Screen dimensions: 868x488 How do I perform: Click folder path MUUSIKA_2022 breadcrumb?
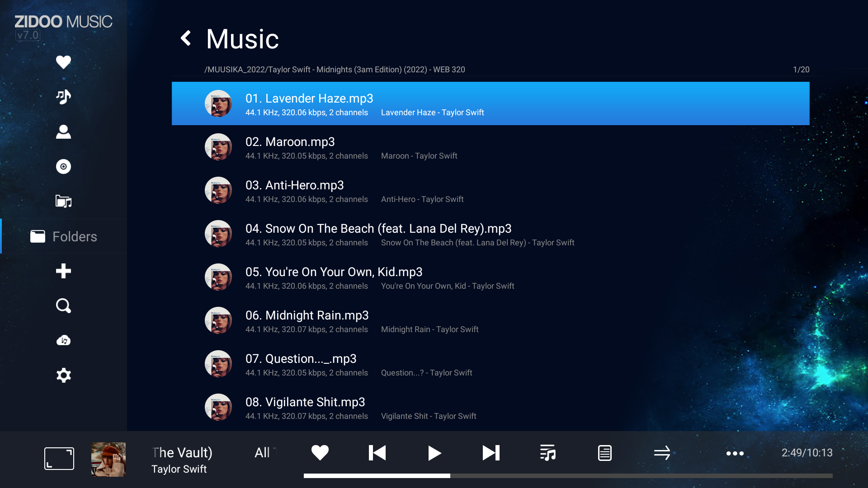(335, 70)
